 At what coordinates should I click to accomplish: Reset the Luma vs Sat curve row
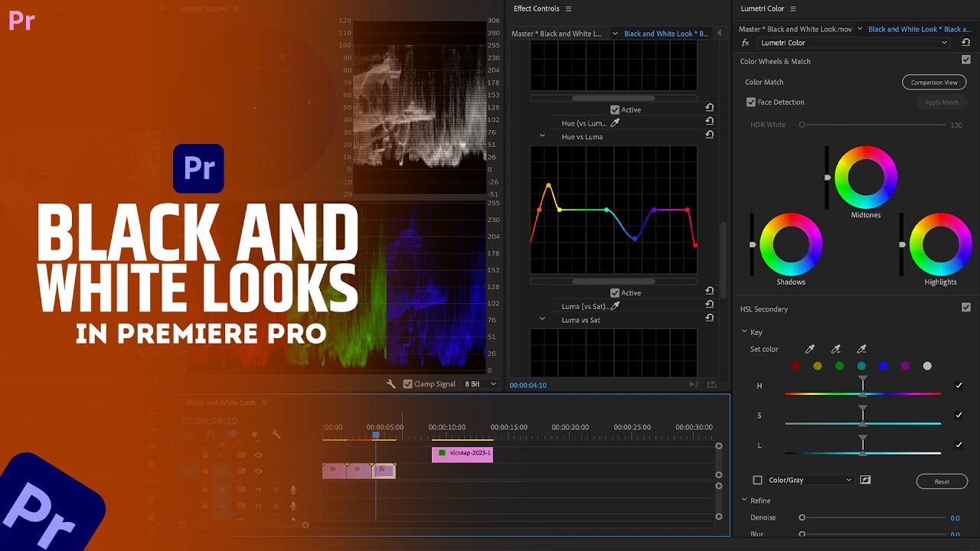pyautogui.click(x=710, y=318)
